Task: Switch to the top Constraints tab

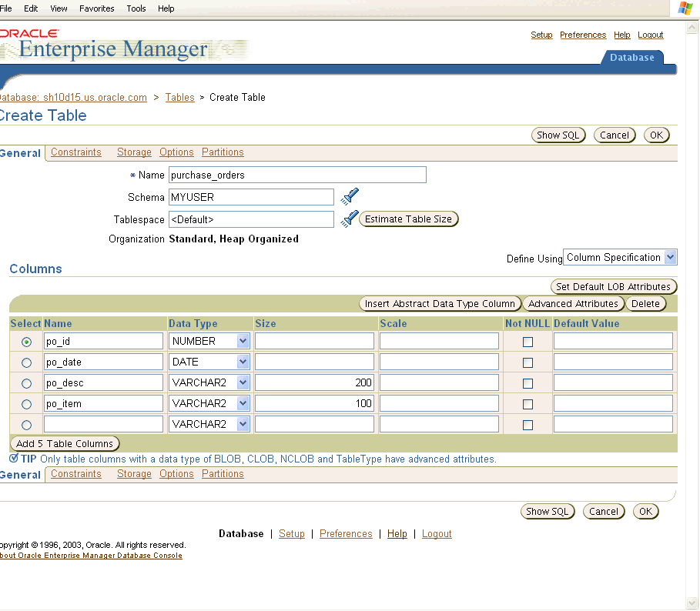Action: (75, 152)
